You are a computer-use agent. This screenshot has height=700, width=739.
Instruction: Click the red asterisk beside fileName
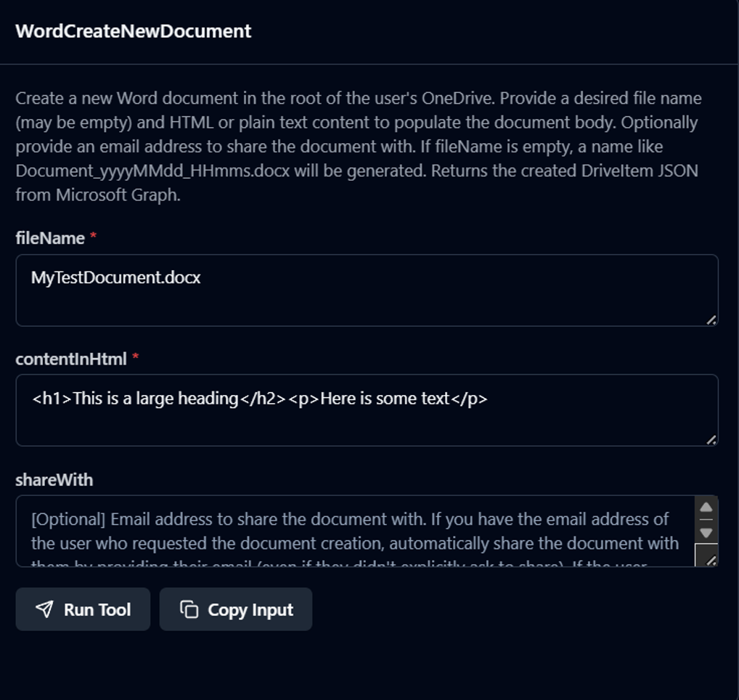click(93, 238)
